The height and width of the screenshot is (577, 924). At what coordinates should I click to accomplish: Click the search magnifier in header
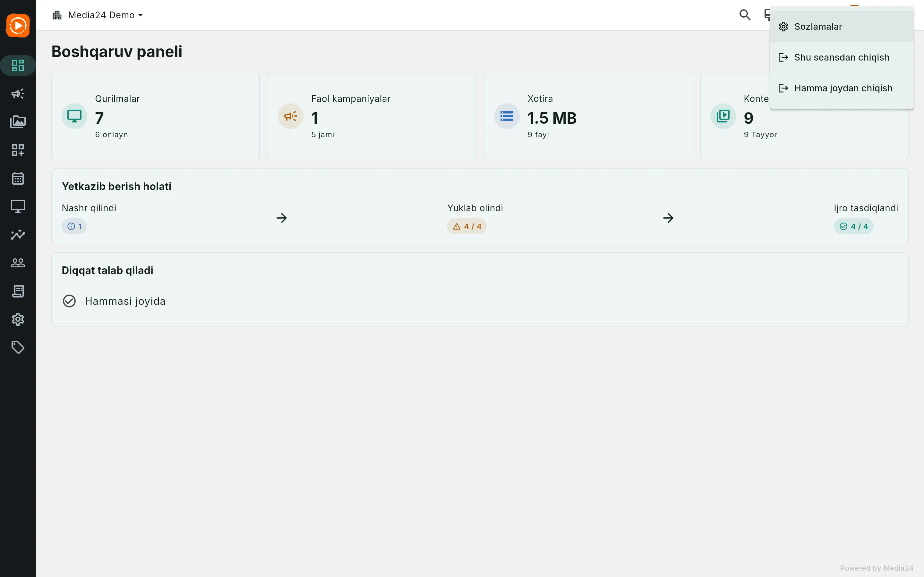[x=745, y=15]
